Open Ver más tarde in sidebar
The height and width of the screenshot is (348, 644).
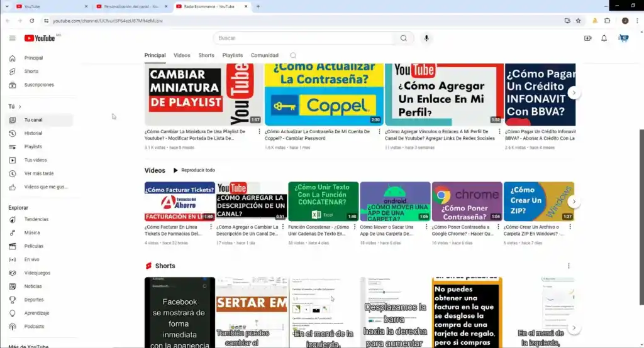click(40, 173)
